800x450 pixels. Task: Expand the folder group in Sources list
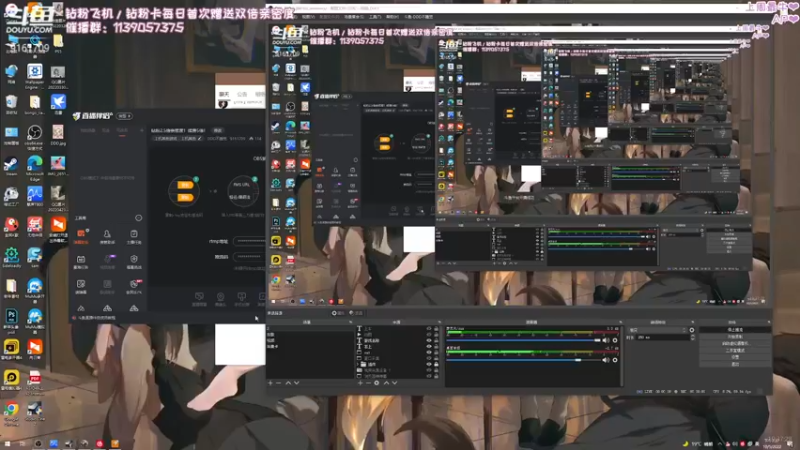(359, 364)
